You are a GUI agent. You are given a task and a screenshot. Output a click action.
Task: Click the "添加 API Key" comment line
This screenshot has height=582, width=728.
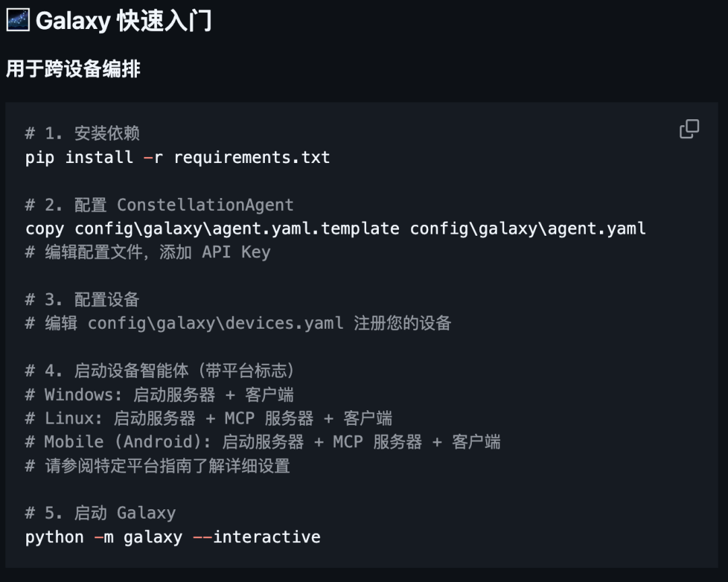[x=148, y=253]
